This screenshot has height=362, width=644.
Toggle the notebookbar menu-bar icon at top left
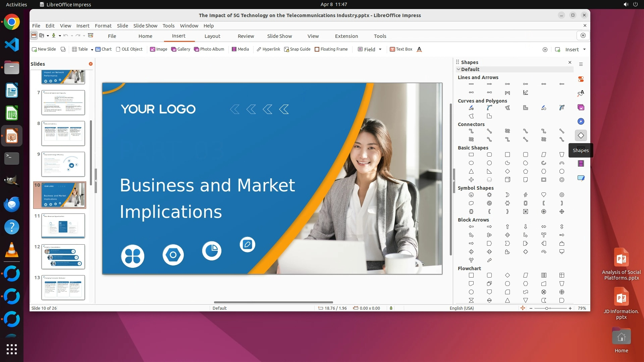pyautogui.click(x=34, y=36)
